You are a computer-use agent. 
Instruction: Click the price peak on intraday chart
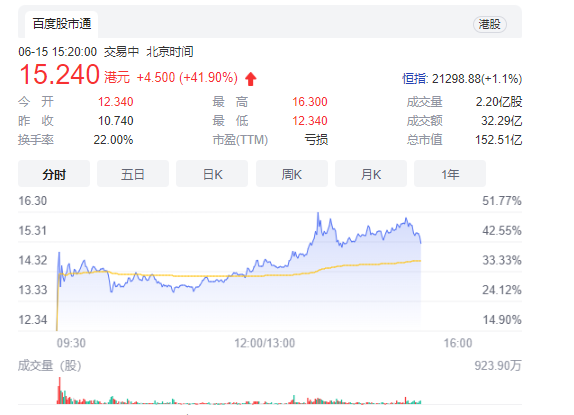coord(318,213)
